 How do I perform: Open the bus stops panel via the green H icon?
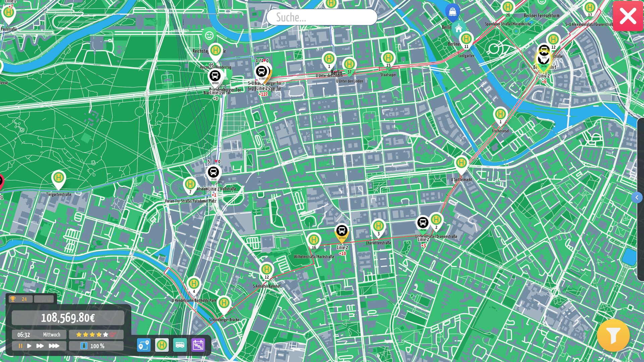162,345
